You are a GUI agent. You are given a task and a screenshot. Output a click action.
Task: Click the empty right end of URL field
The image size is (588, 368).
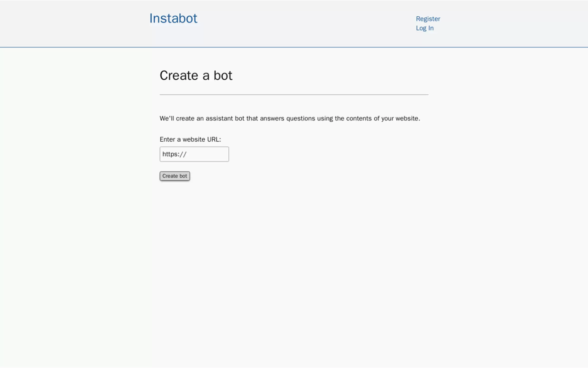click(219, 154)
